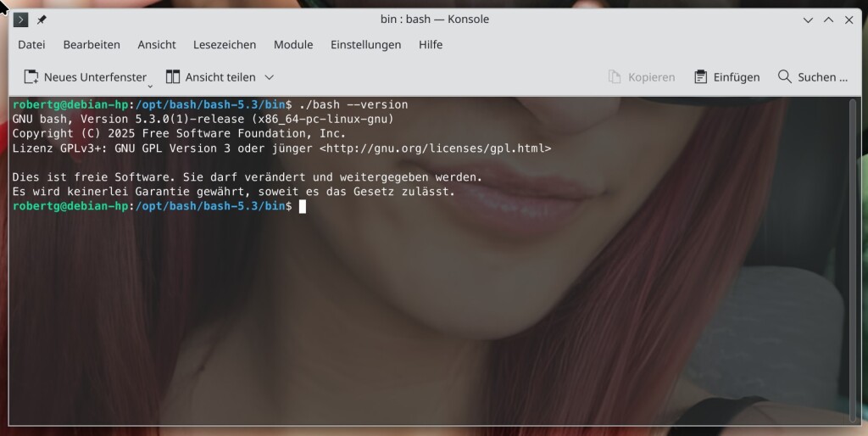Minimize the Konsole window
The width and height of the screenshot is (868, 436).
(808, 20)
